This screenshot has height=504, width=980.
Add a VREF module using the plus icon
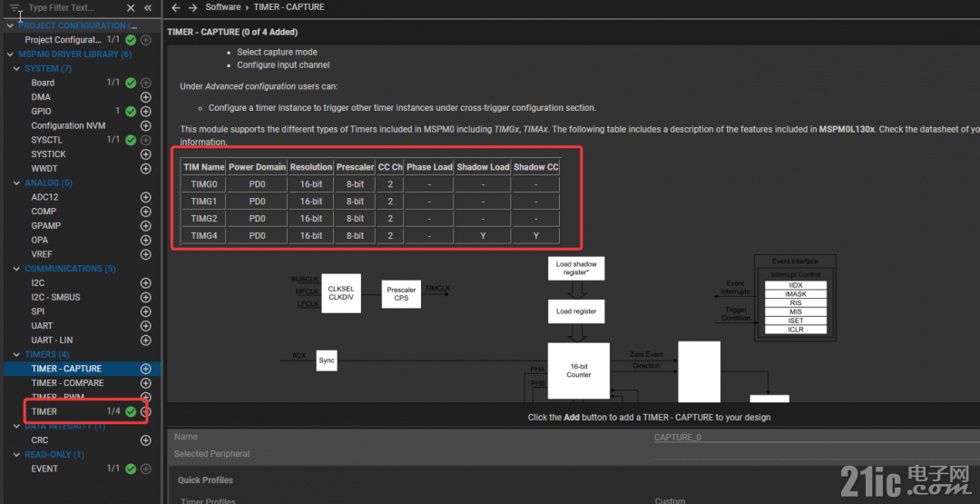(x=145, y=254)
